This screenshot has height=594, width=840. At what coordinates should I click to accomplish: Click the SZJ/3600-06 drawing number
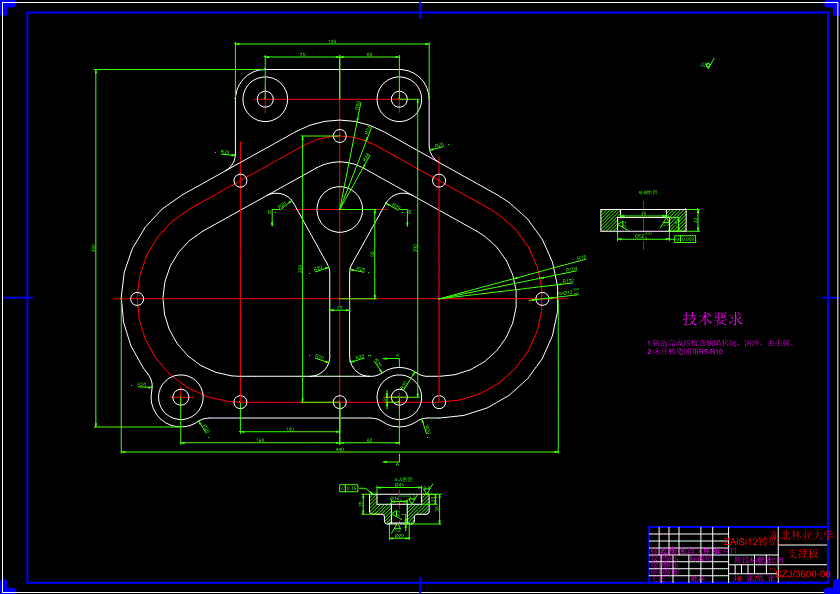pyautogui.click(x=802, y=574)
